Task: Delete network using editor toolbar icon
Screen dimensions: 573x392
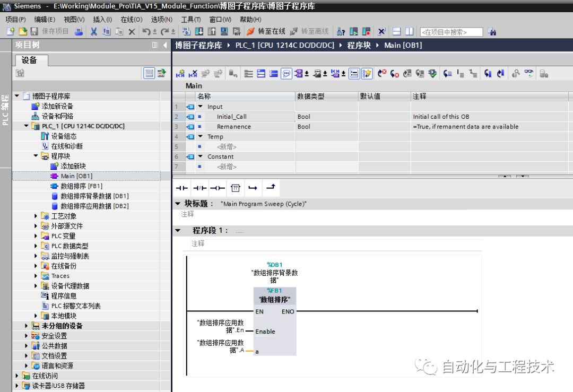Action: point(193,73)
